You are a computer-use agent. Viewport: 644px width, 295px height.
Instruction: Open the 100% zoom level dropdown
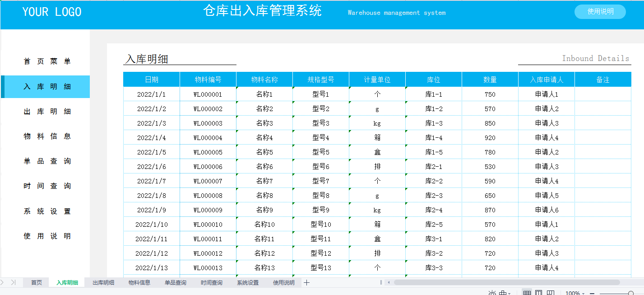(575, 293)
